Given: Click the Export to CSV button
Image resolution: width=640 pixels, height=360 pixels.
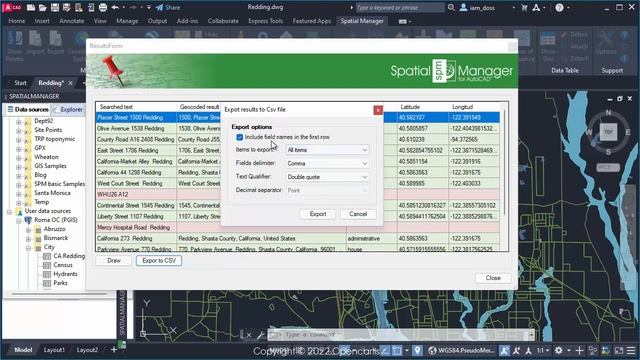Looking at the screenshot, I should coord(159,260).
